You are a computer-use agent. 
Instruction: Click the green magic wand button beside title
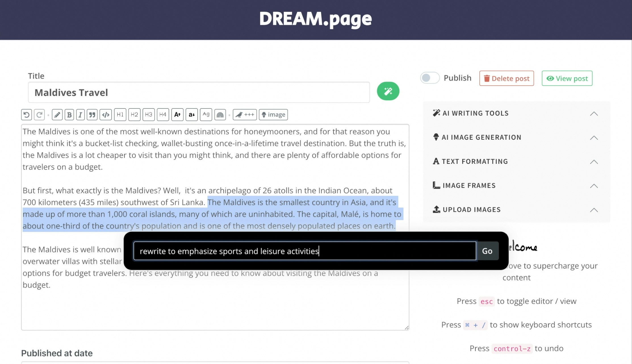click(388, 91)
